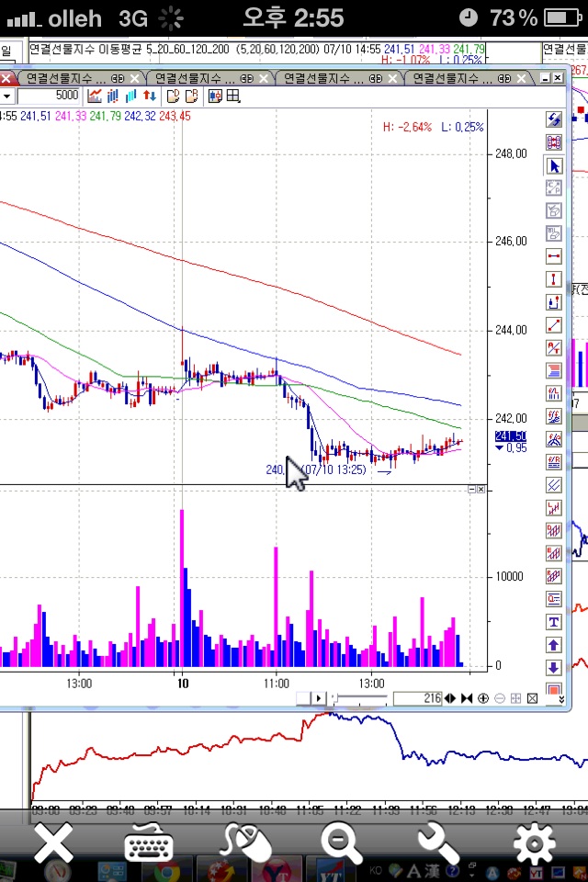Click the 216 bar count input field
588x882 pixels.
(418, 699)
